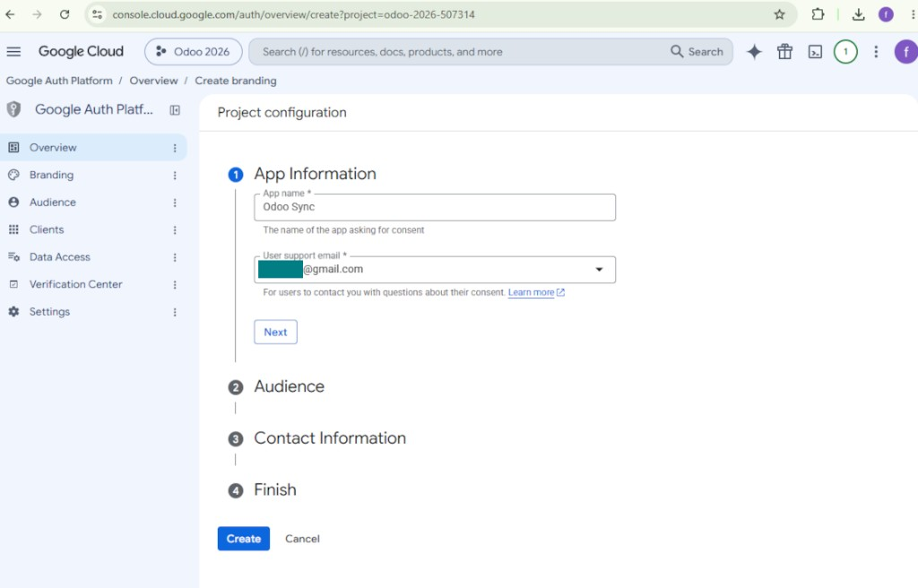Select Overview in the sidebar

pyautogui.click(x=93, y=148)
